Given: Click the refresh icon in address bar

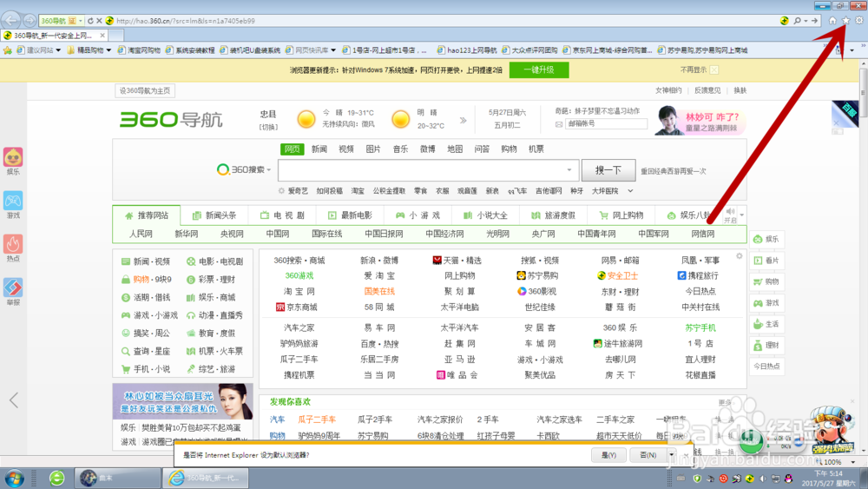Looking at the screenshot, I should click(90, 21).
